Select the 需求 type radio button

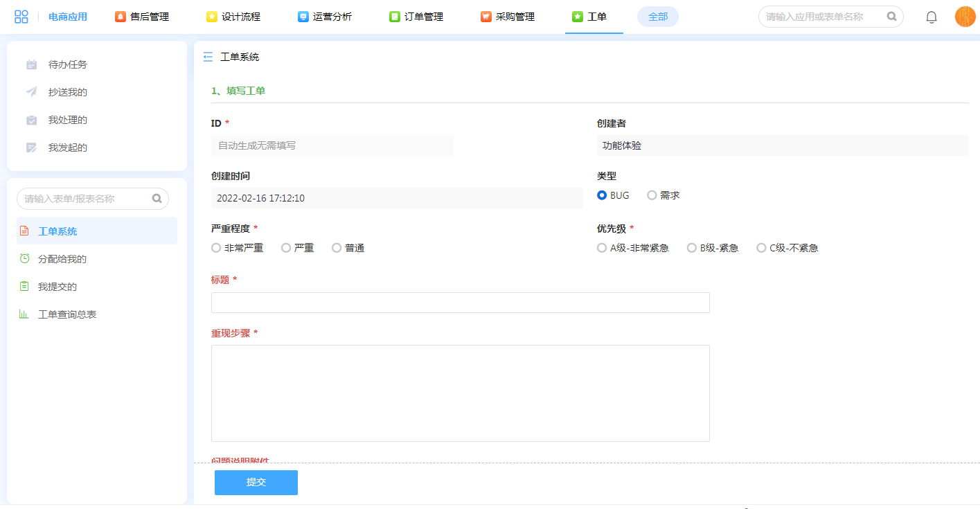coord(652,195)
